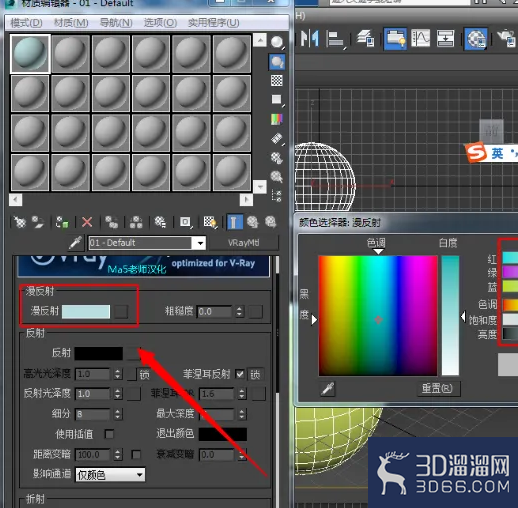Image resolution: width=518 pixels, height=508 pixels.
Task: Click make material copy icon
Action: [111, 222]
